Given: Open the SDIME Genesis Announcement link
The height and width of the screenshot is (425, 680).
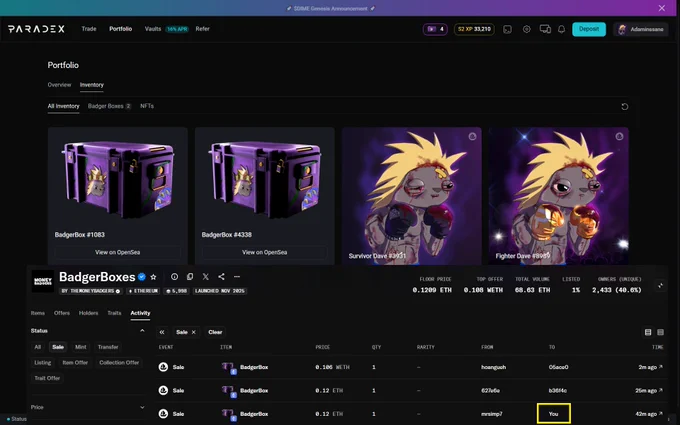Looking at the screenshot, I should (330, 8).
